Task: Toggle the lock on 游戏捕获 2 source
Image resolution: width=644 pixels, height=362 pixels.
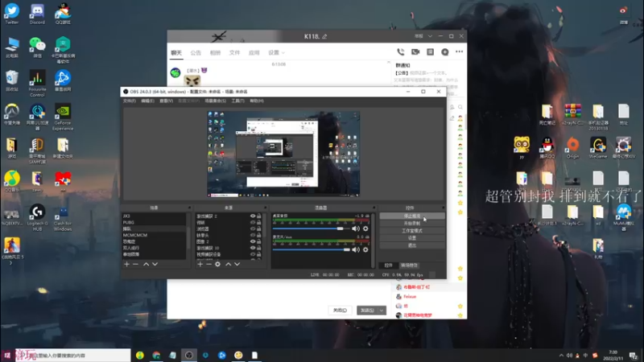Action: [x=258, y=216]
